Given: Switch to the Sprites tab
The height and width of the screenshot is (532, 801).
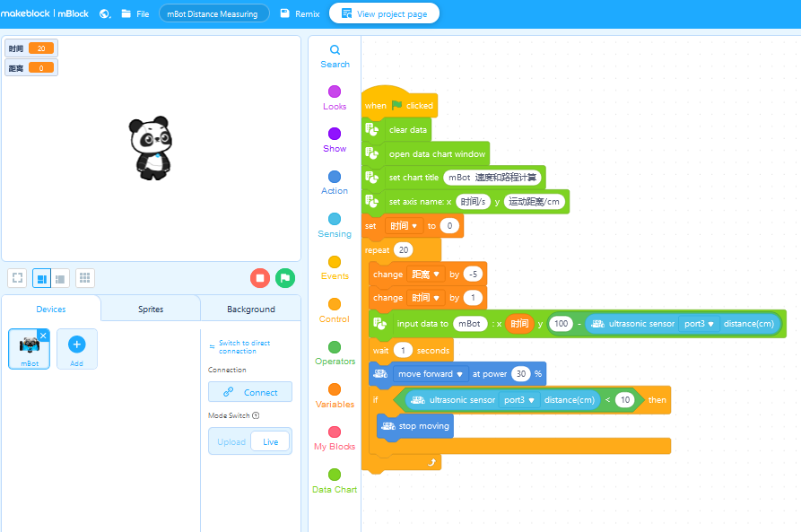Looking at the screenshot, I should [151, 309].
